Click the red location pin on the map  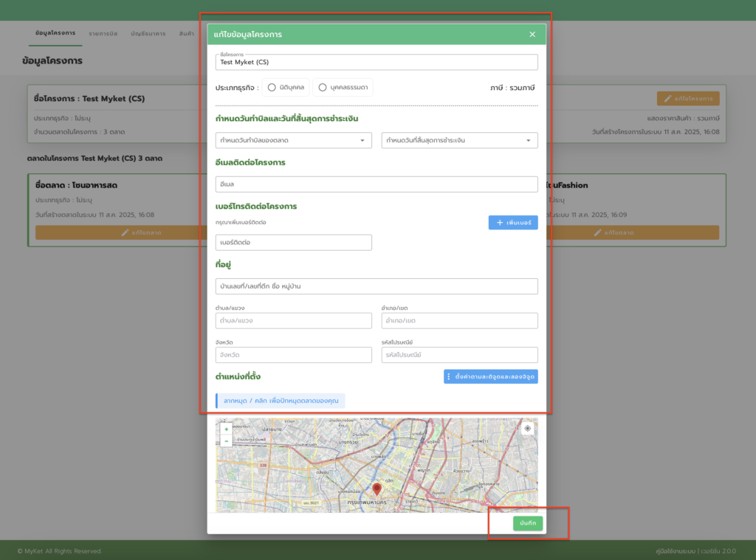pos(377,488)
